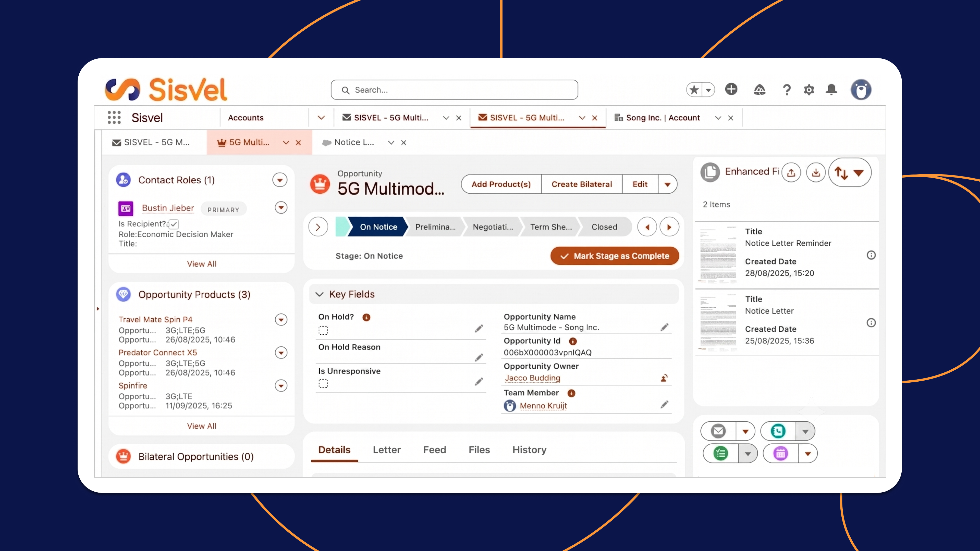The image size is (980, 551).
Task: Click the Enhanced Files sort arrows button
Action: (850, 173)
